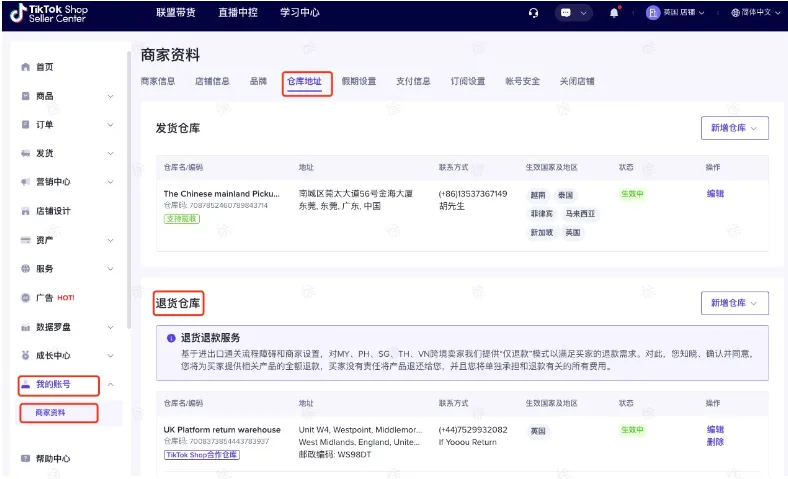788x479 pixels.
Task: Click the 泰国 country tag
Action: [565, 195]
